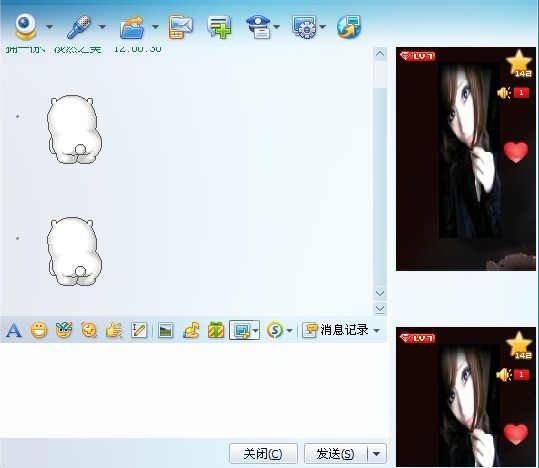Click scrollbar up arrow in chat

[x=380, y=54]
